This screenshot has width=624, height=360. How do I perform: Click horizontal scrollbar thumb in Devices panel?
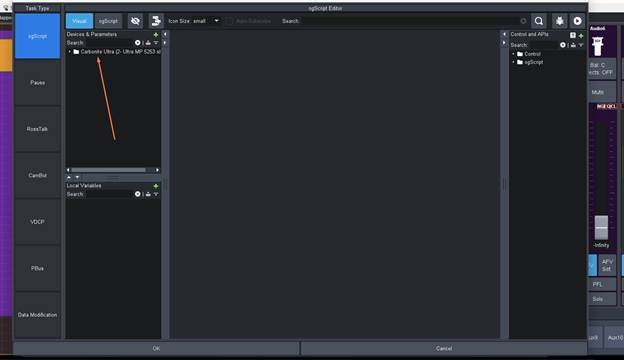pyautogui.click(x=109, y=170)
